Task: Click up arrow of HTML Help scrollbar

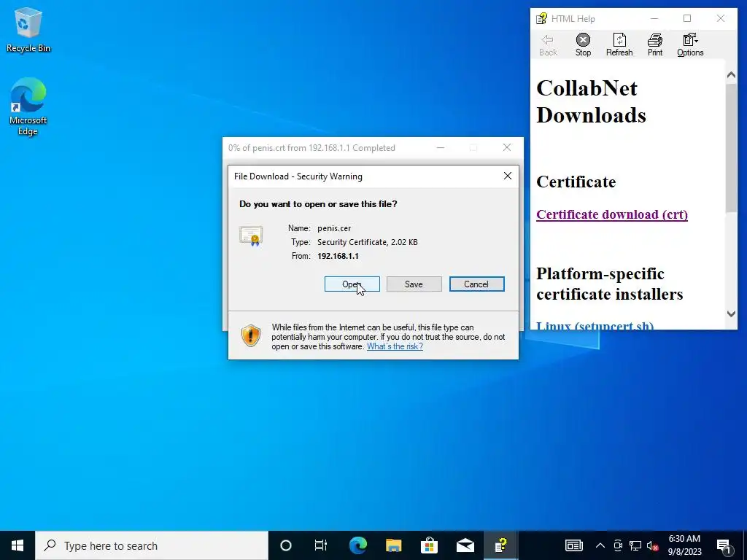Action: pyautogui.click(x=731, y=75)
